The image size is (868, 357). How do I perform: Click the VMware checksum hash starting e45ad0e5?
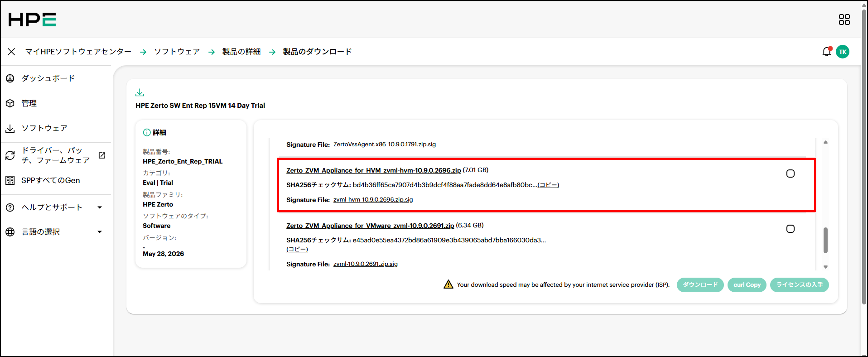[449, 240]
